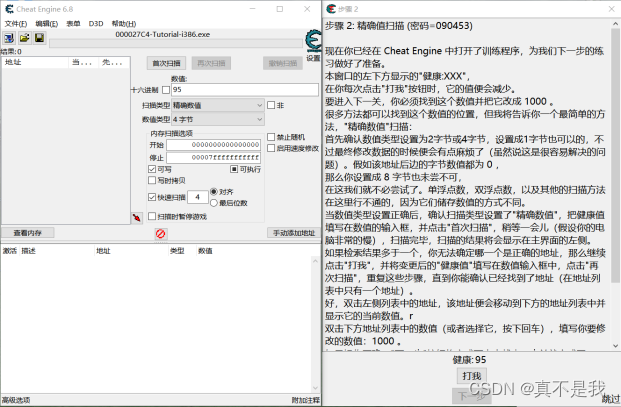Click the fast scan alignment value field
The height and width of the screenshot is (407, 621).
198,197
